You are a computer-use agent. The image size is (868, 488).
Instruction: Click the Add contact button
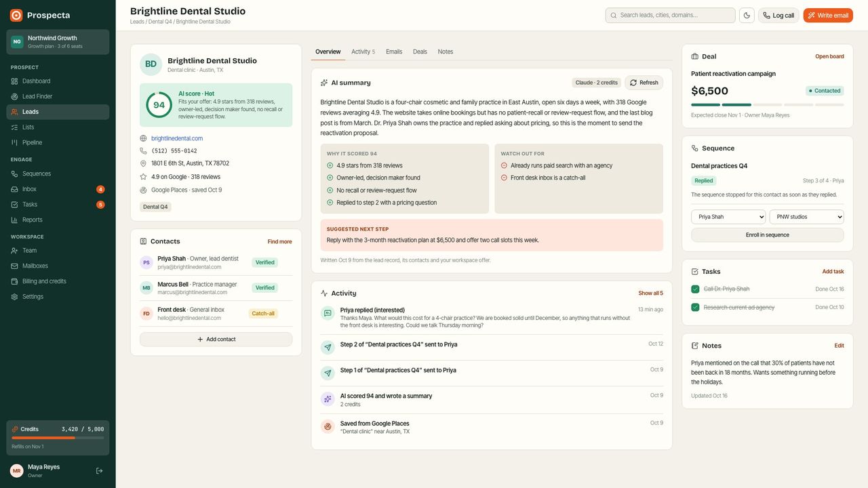(x=216, y=340)
